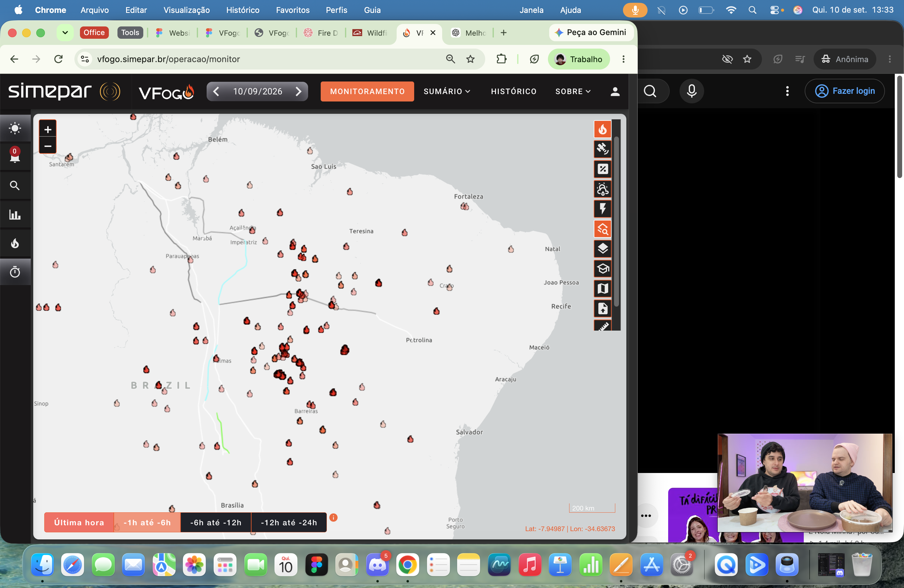Expand the SOBRE dropdown menu
The height and width of the screenshot is (588, 904).
click(x=573, y=92)
